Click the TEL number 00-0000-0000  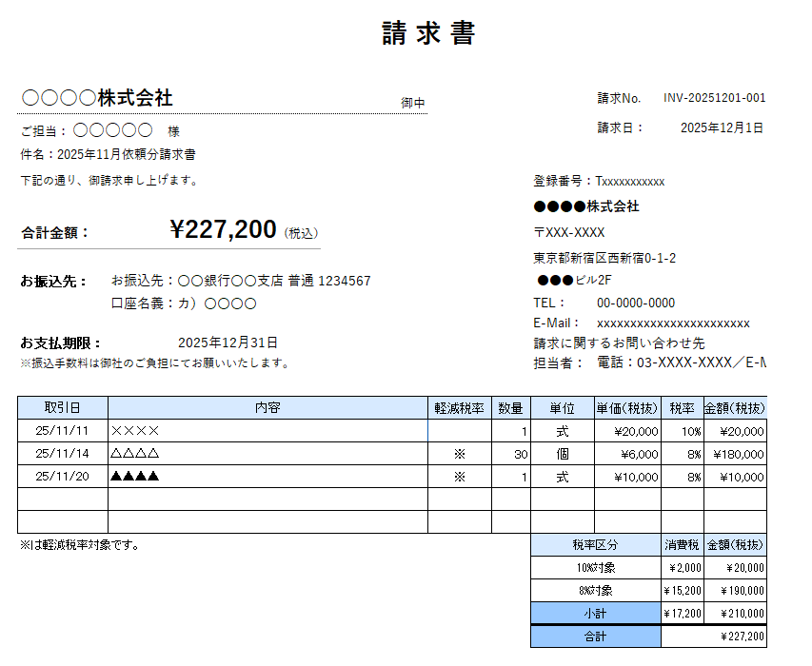coord(636,303)
